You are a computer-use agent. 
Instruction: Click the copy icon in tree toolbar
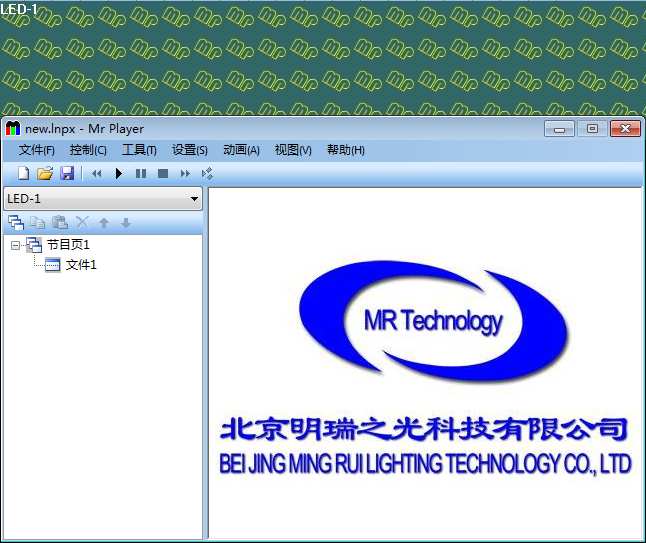38,223
